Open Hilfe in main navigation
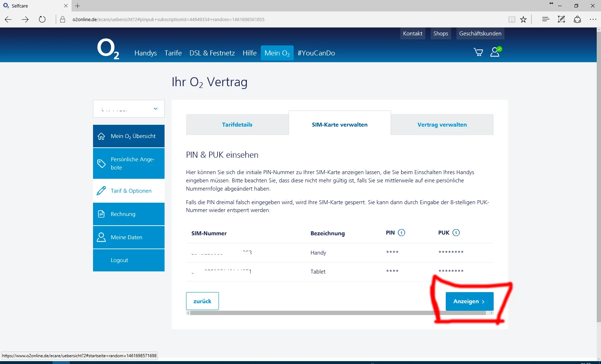 click(250, 53)
